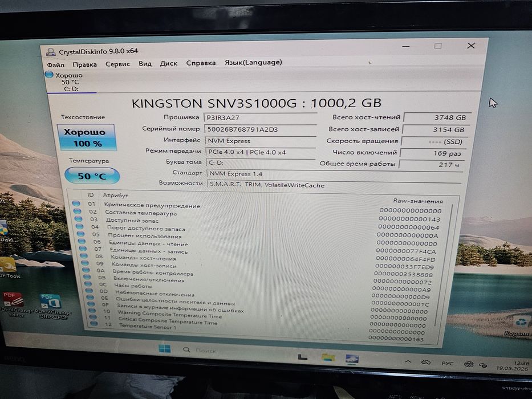Click the Поиск taskbar search box
The height and width of the screenshot is (399, 532).
[x=200, y=350]
